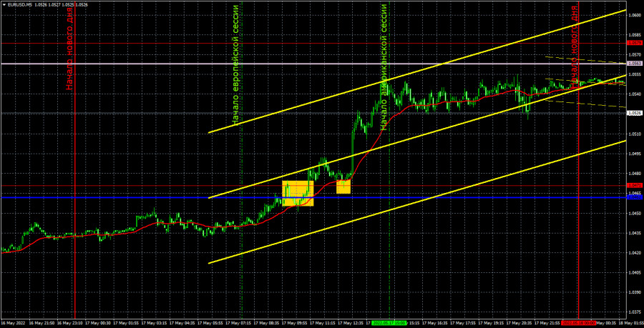
Task: Click the 17 May 08:35 time label
Action: (x=265, y=323)
